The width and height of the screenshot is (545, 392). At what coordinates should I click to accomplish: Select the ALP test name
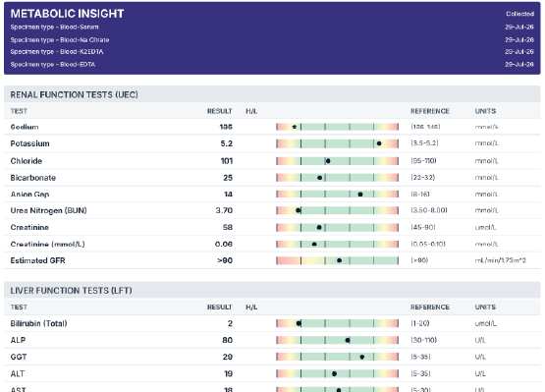[18, 340]
